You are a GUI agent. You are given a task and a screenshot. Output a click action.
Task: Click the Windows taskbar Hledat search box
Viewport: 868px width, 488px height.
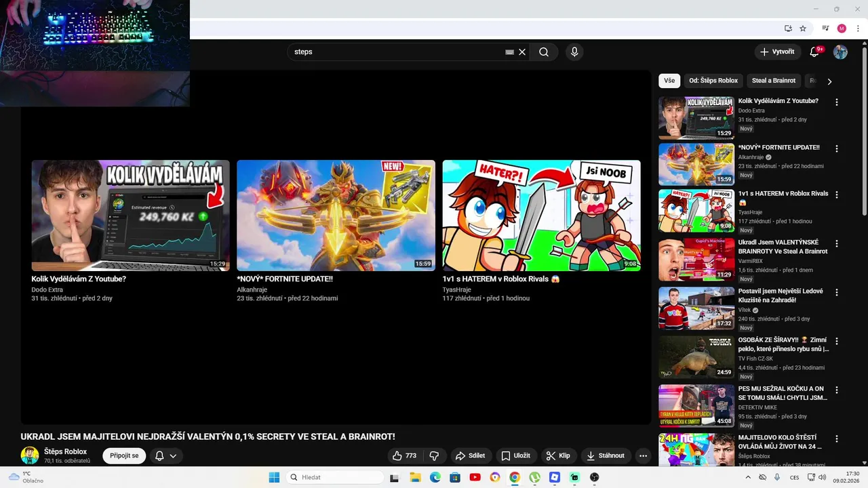(x=335, y=477)
